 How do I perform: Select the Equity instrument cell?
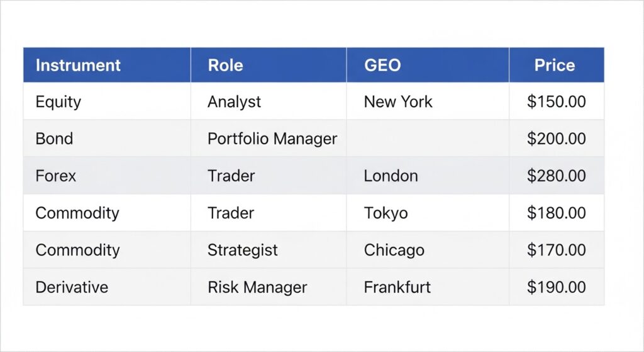click(x=58, y=102)
